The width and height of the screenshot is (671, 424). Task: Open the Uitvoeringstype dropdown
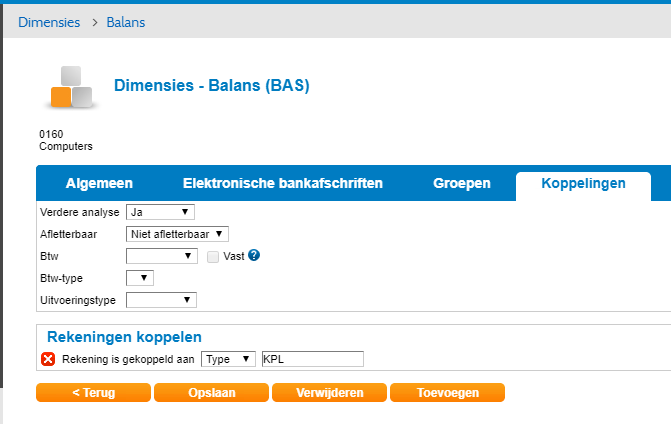point(161,300)
